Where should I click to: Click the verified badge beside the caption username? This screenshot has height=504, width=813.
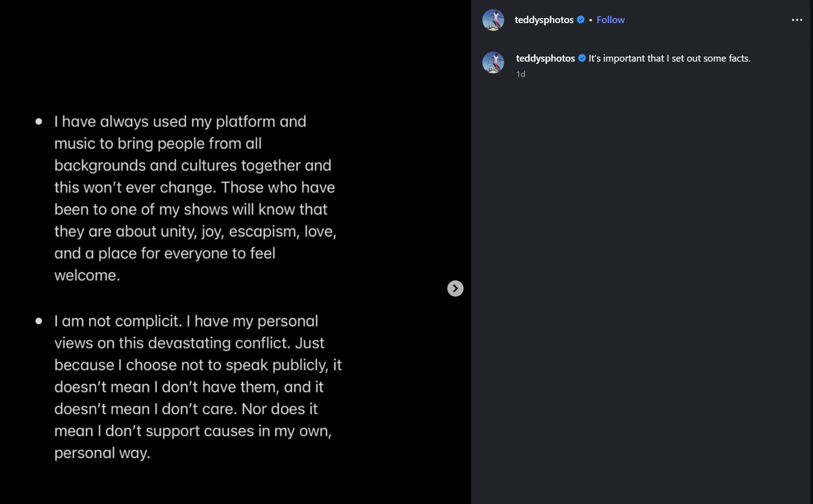click(x=582, y=58)
